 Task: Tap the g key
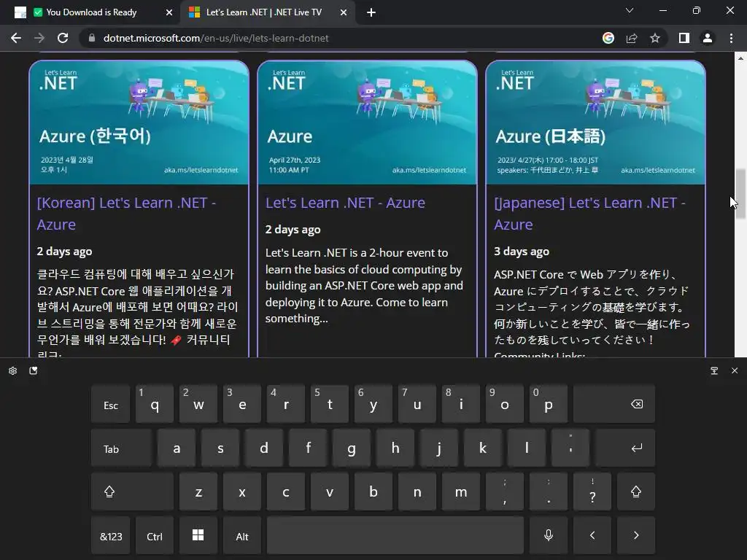pos(352,448)
